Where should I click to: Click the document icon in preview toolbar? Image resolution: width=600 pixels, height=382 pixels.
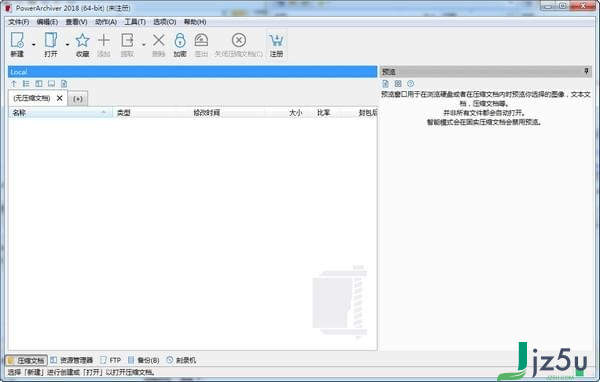385,83
